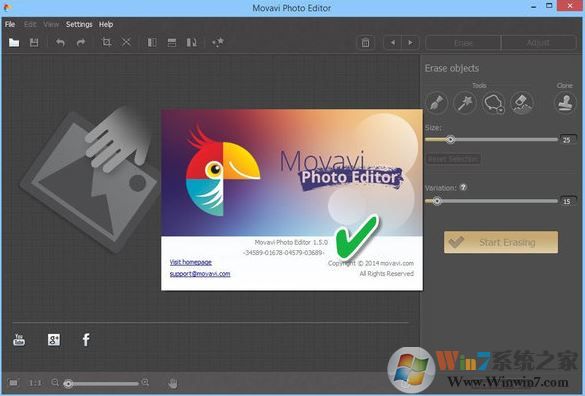Image resolution: width=585 pixels, height=396 pixels.
Task: Select the selection Eraser tool
Action: pos(522,102)
